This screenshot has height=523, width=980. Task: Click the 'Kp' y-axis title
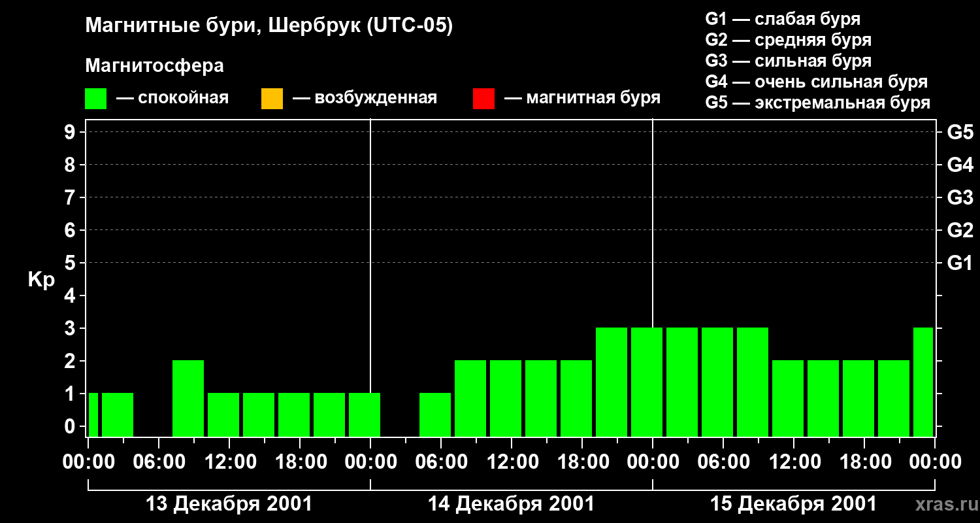pos(41,279)
